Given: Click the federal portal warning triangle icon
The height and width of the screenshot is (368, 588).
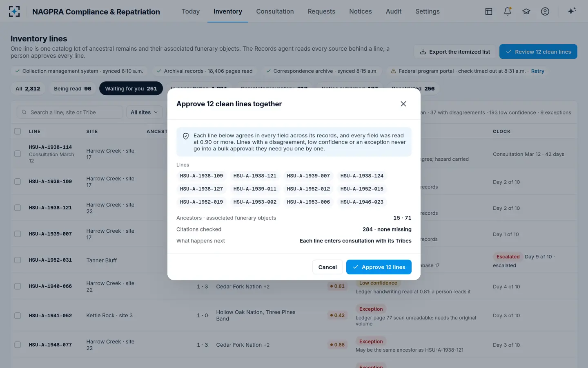Looking at the screenshot, I should (393, 71).
